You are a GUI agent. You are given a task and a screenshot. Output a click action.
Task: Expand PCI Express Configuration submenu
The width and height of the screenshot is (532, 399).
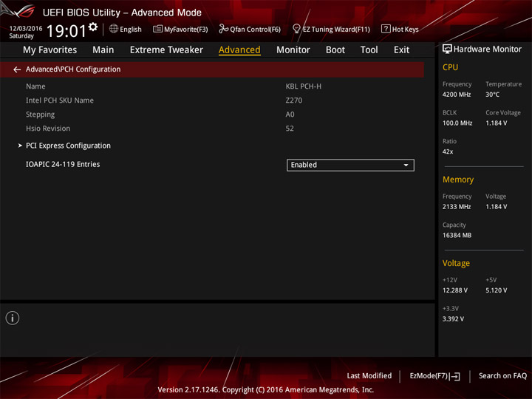[68, 146]
